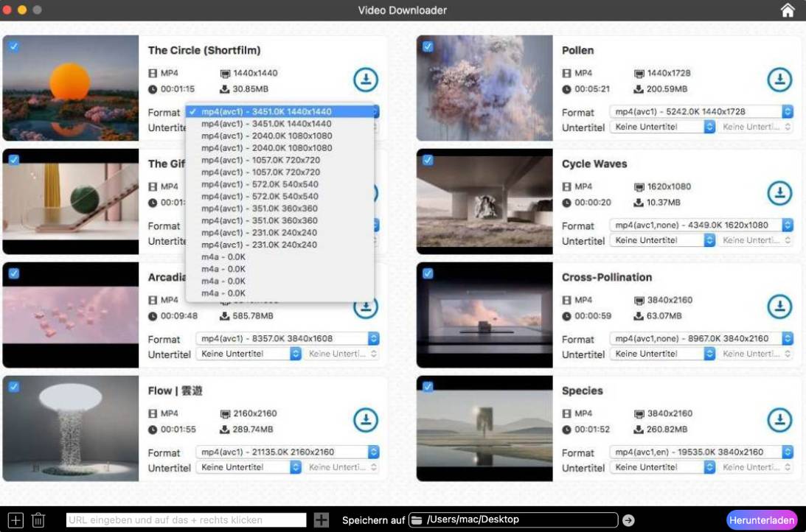
Task: Click the home icon in title bar
Action: (788, 10)
